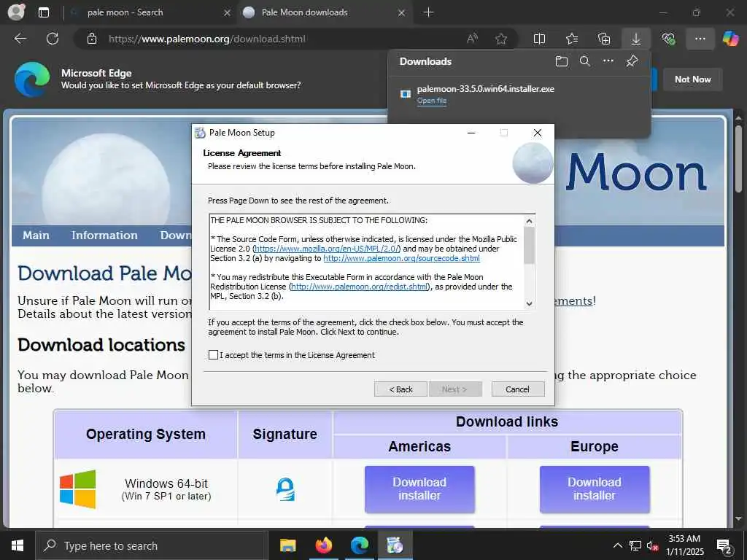This screenshot has height=560, width=747.
Task: Click Open file under the palemoon installer
Action: (432, 101)
